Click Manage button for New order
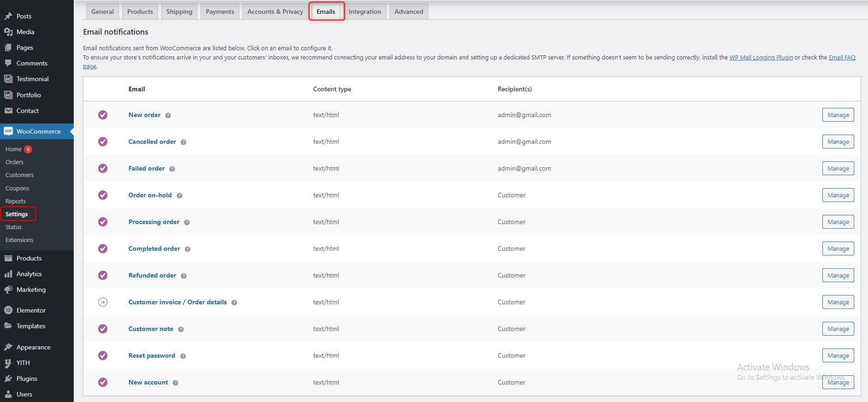This screenshot has width=868, height=402. click(838, 115)
